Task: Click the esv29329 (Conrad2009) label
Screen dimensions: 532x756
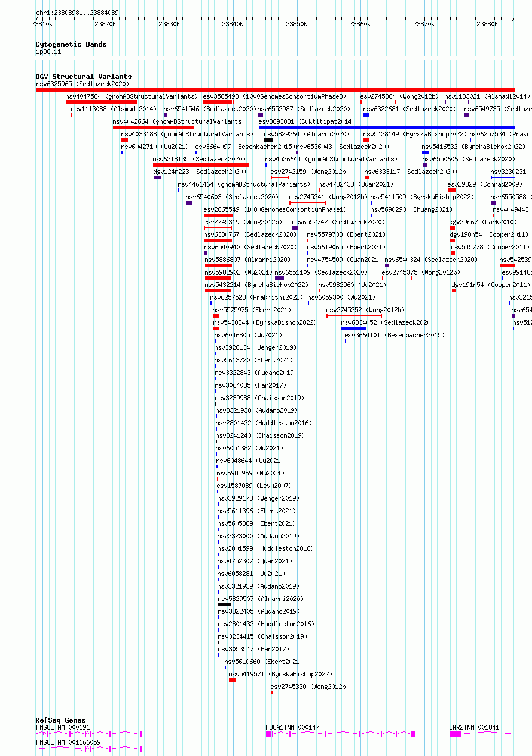Action: point(485,184)
